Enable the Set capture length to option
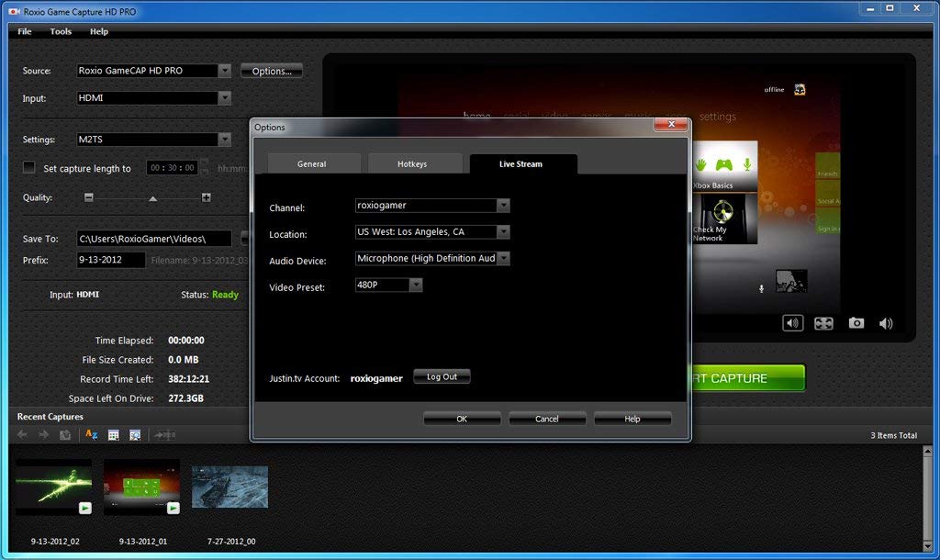Screen dimensions: 940x560 (x=28, y=168)
